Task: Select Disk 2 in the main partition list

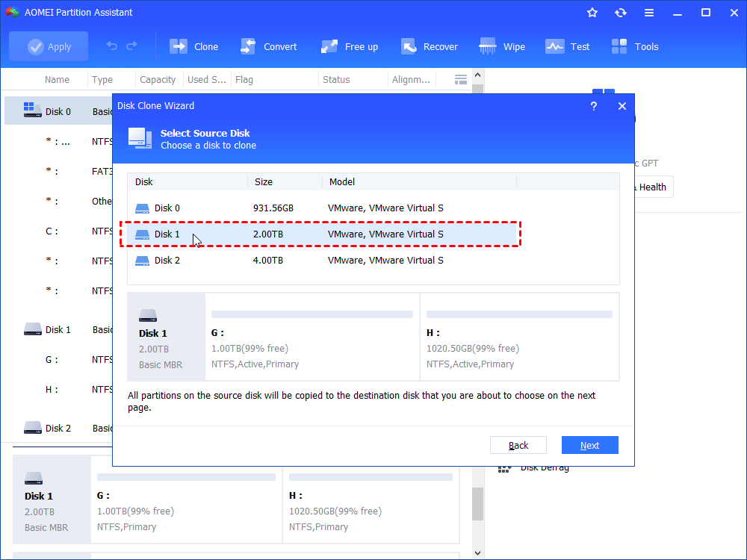Action: [x=58, y=428]
